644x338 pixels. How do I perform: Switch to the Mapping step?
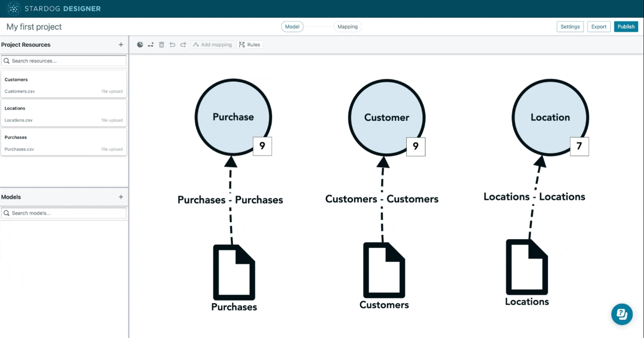[348, 27]
